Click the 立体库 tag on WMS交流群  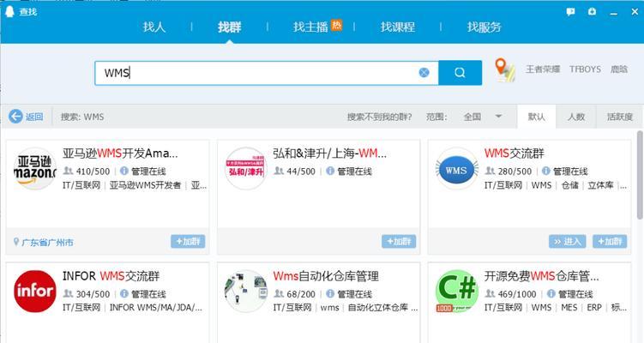tap(600, 185)
